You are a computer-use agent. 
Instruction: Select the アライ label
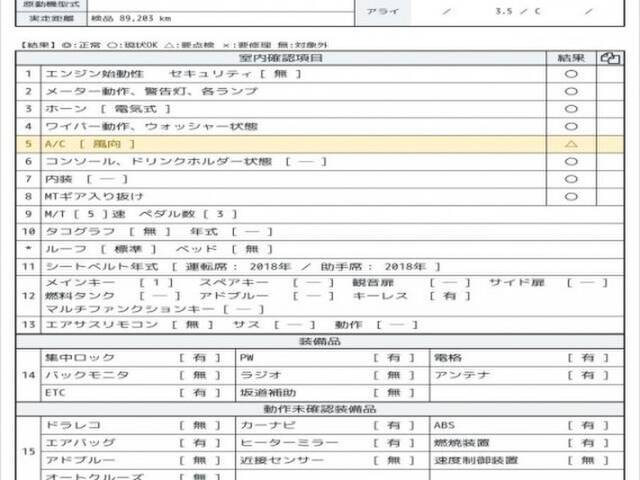pyautogui.click(x=382, y=11)
